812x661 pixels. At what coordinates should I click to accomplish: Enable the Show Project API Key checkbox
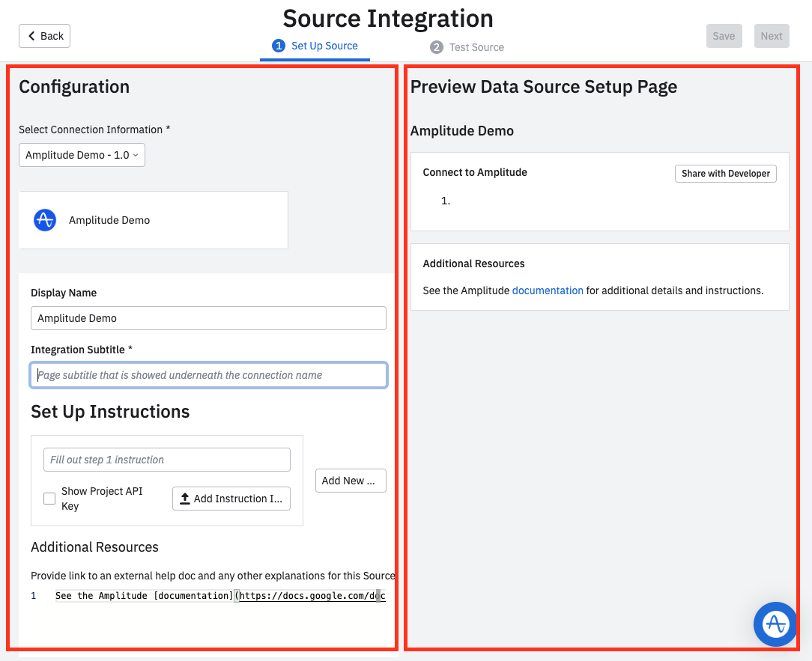pos(49,499)
